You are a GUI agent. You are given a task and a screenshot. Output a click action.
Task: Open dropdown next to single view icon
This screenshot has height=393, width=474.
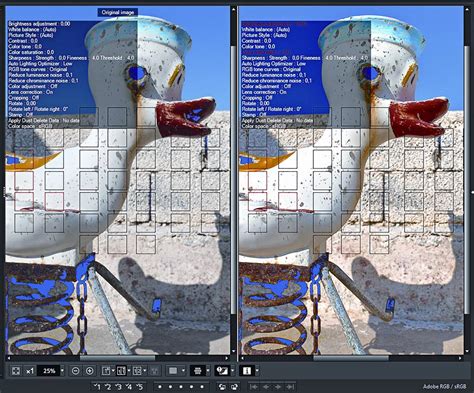click(x=113, y=371)
